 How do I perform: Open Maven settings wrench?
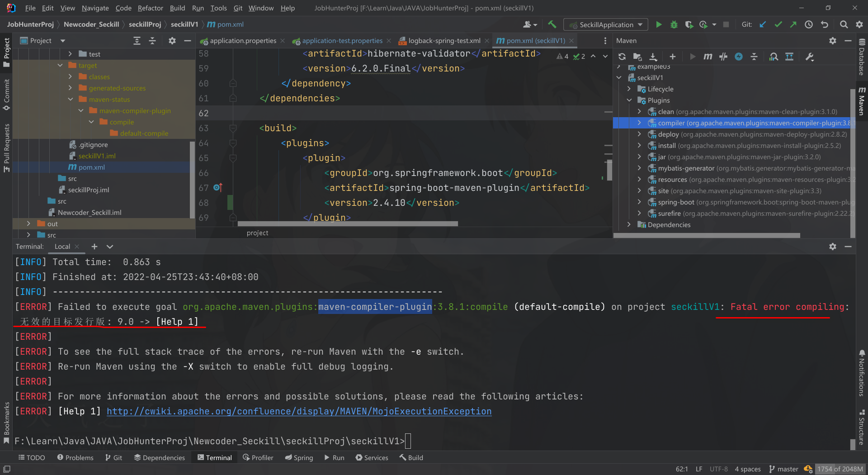click(810, 57)
